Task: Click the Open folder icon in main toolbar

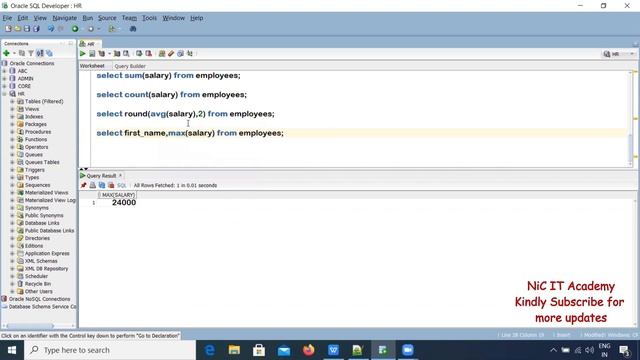Action: pos(18,29)
